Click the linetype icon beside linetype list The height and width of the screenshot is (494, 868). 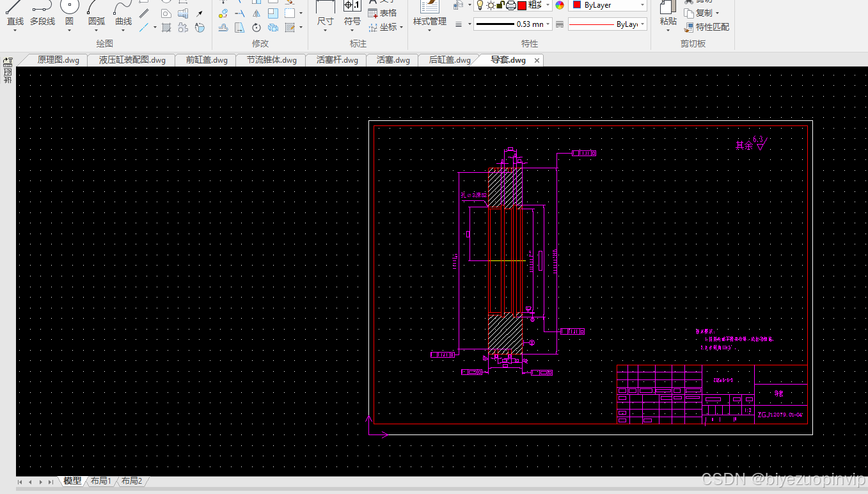coord(560,24)
